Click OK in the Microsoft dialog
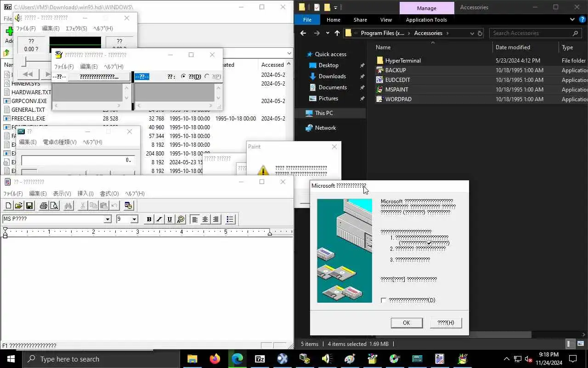 coord(407,323)
